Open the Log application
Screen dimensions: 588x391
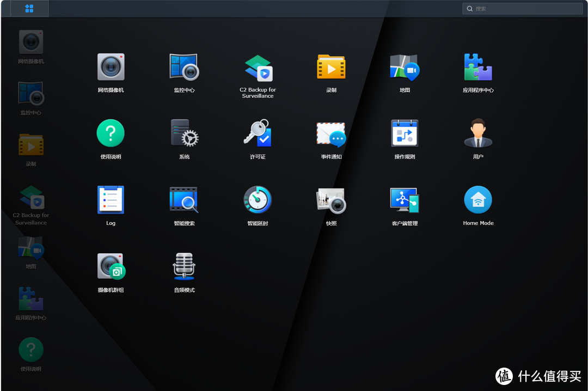point(111,200)
